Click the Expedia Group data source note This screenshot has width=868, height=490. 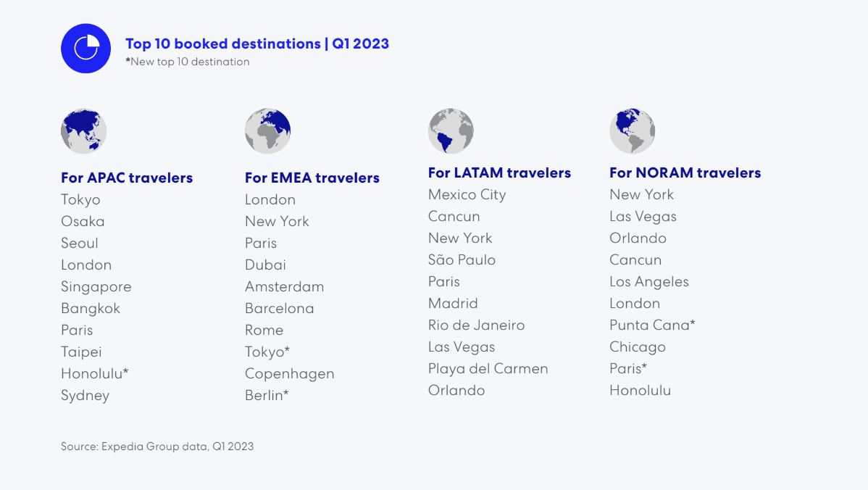(x=157, y=447)
